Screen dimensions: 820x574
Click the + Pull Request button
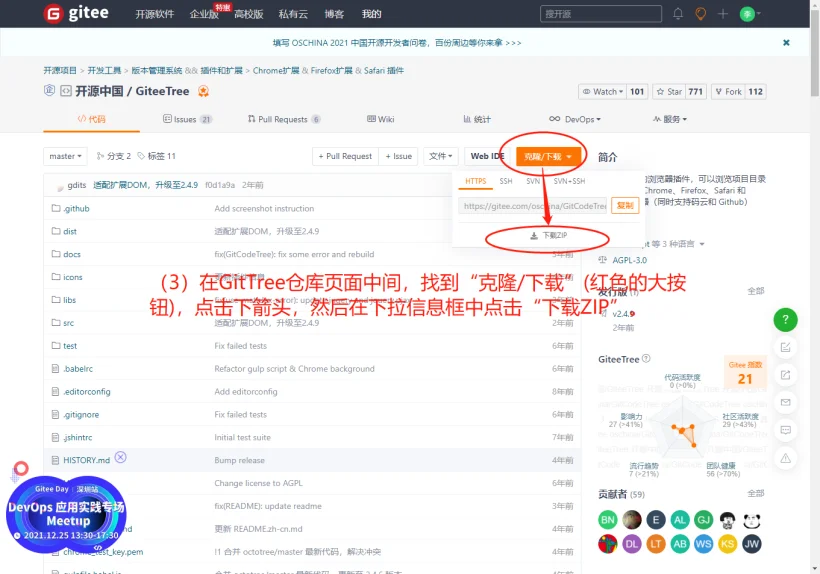pos(345,156)
